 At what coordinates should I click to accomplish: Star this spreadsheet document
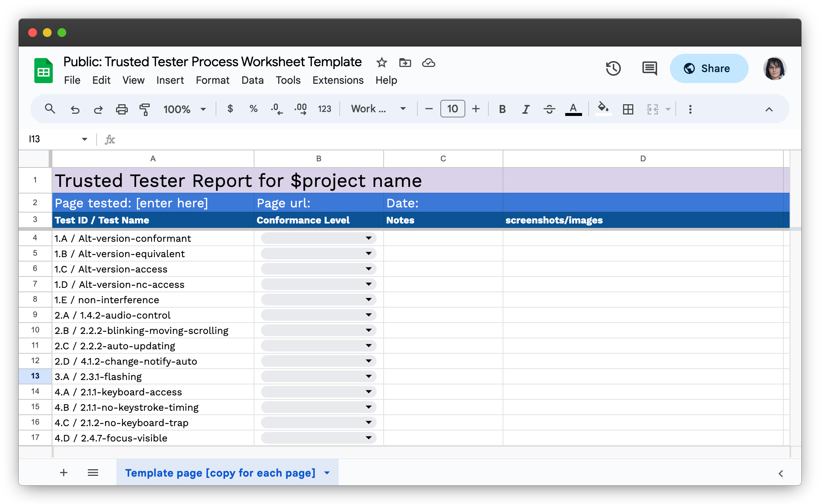(381, 63)
